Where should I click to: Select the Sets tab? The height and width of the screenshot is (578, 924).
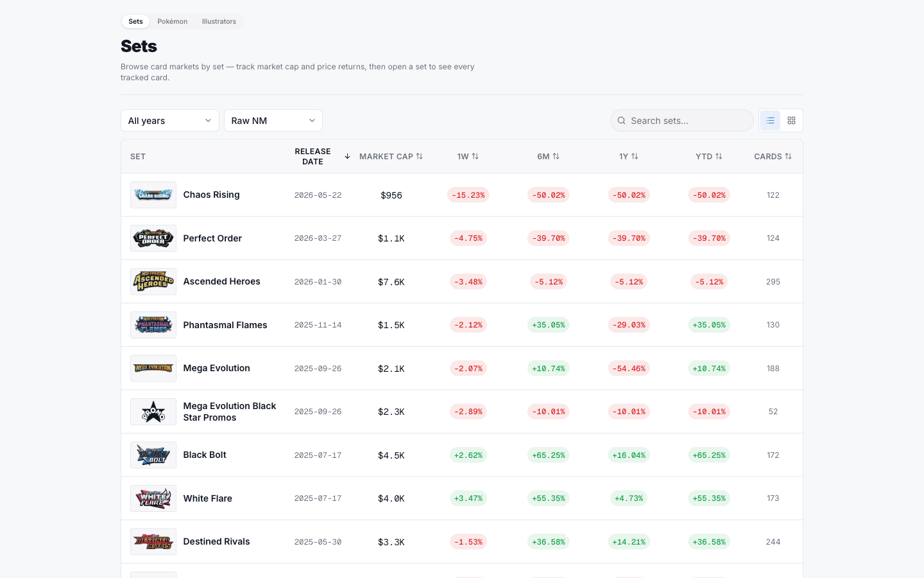point(135,21)
